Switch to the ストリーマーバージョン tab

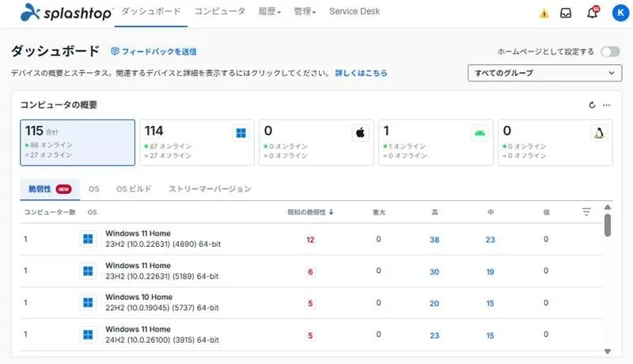pos(210,189)
